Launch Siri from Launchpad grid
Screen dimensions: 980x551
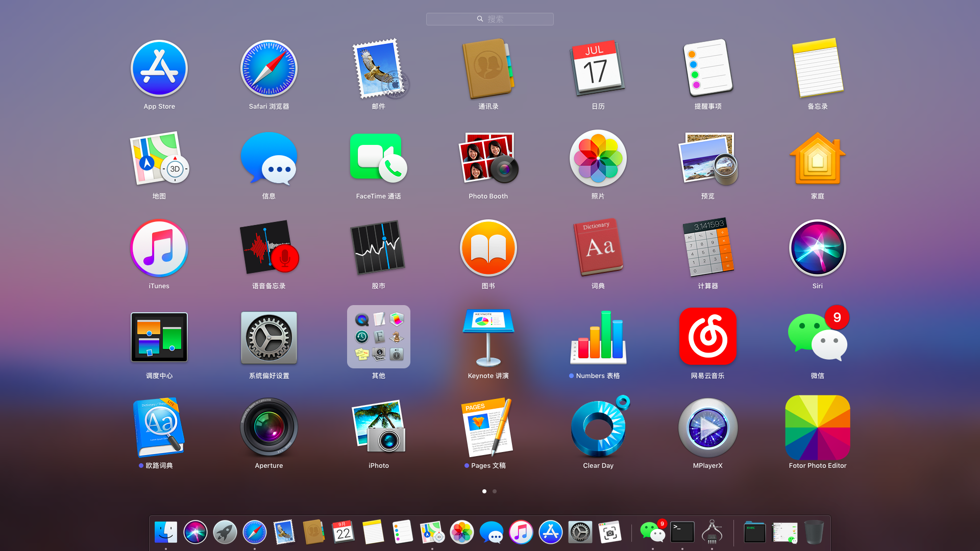click(818, 248)
